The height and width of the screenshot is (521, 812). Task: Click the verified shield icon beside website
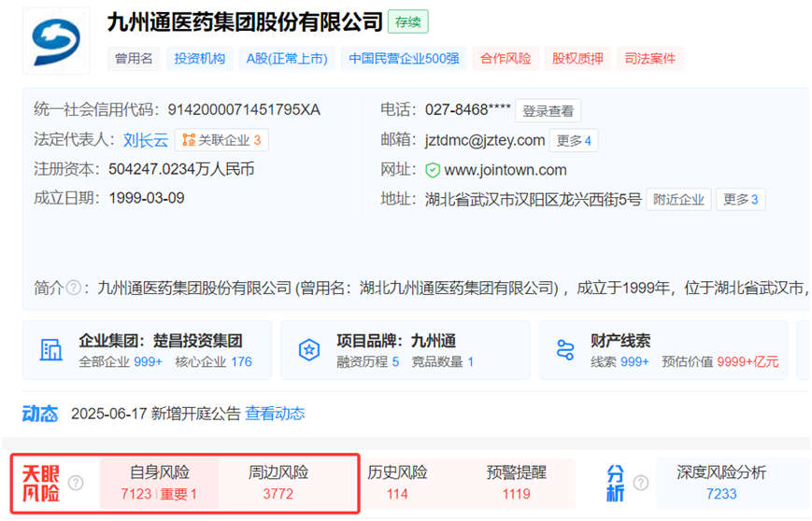tap(433, 170)
